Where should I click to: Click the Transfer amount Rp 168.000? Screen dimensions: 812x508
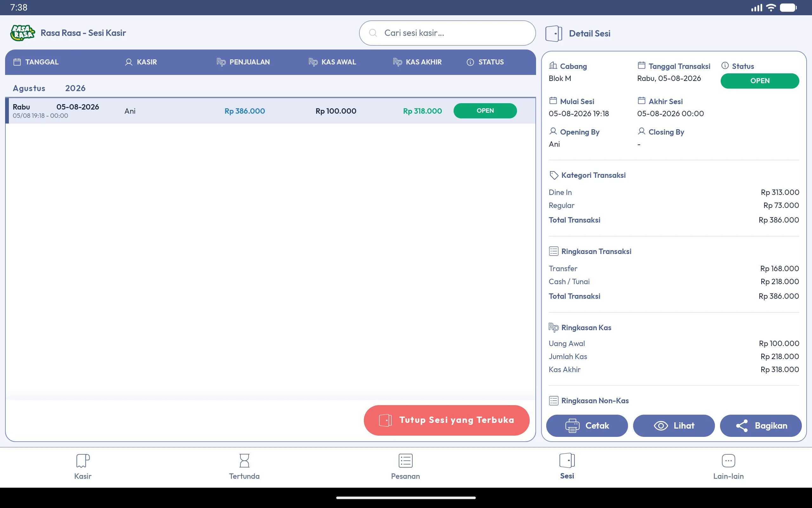[779, 269]
